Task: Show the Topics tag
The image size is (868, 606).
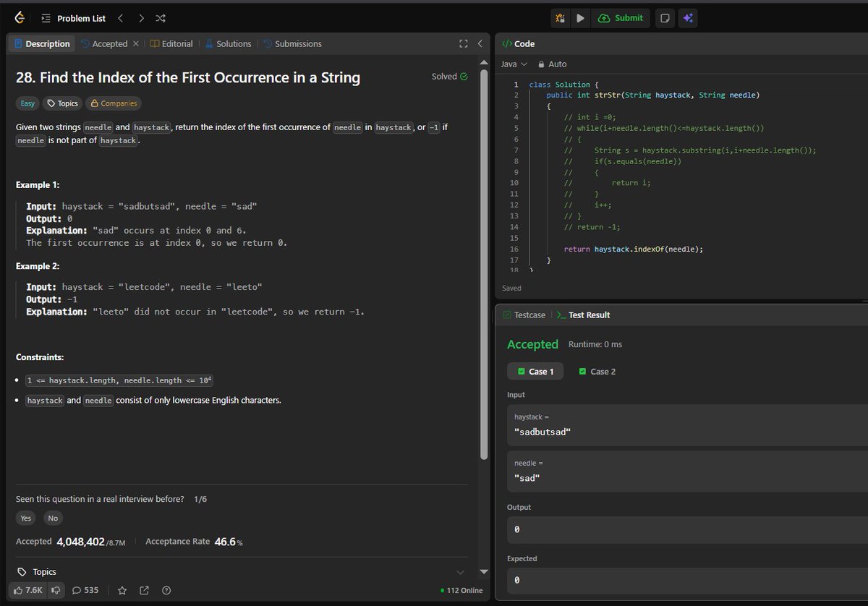Action: point(62,103)
